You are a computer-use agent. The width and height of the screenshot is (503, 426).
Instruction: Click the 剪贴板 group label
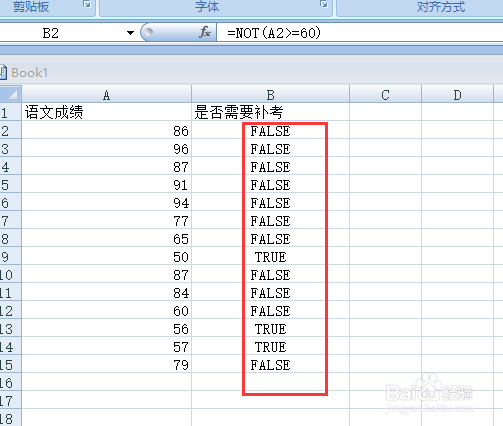tap(31, 6)
